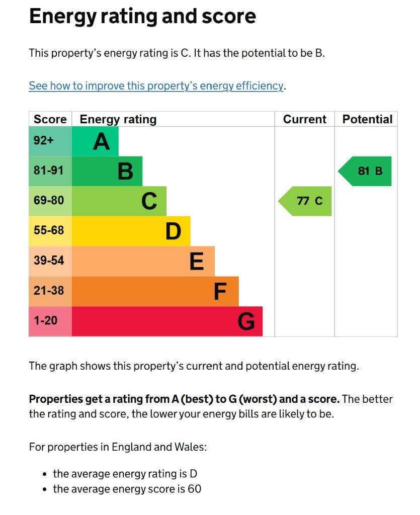Select the B energy rating bar
420x515 pixels.
pos(107,171)
